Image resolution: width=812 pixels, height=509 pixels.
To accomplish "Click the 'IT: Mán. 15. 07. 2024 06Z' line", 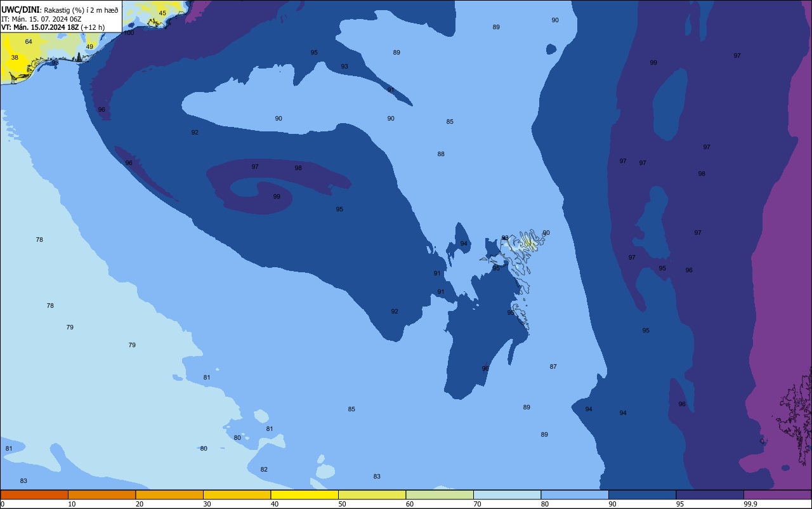I will click(42, 19).
